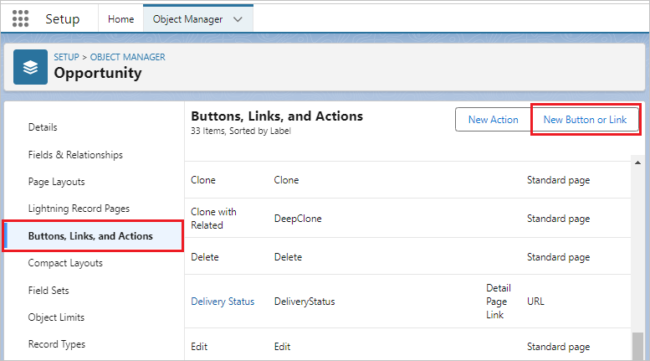
Task: Click Standard page in the DeepClone row
Action: tap(558, 218)
